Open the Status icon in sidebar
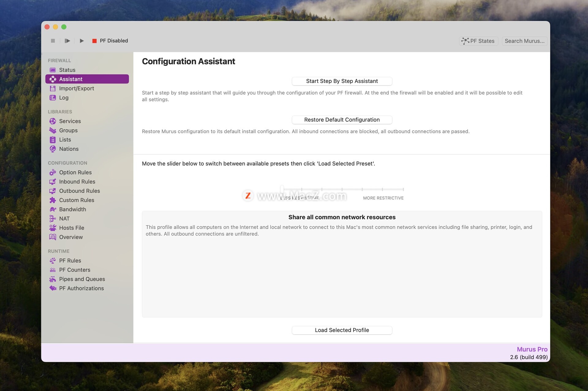588x391 pixels. point(53,70)
